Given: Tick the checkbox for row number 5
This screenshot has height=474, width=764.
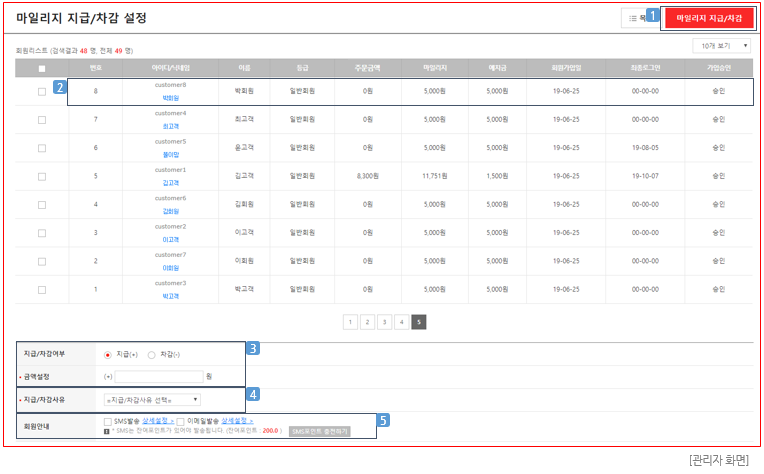Looking at the screenshot, I should pyautogui.click(x=41, y=176).
